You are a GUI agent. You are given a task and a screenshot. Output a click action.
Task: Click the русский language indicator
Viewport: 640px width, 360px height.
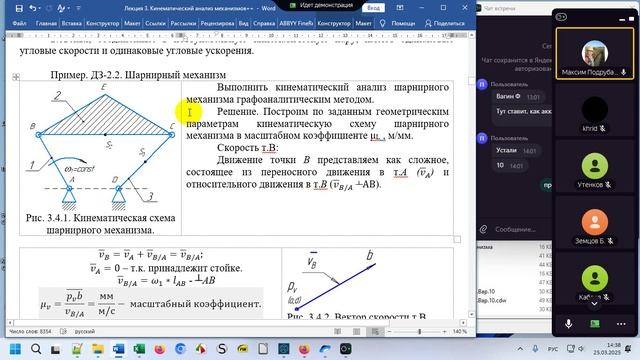[84, 331]
